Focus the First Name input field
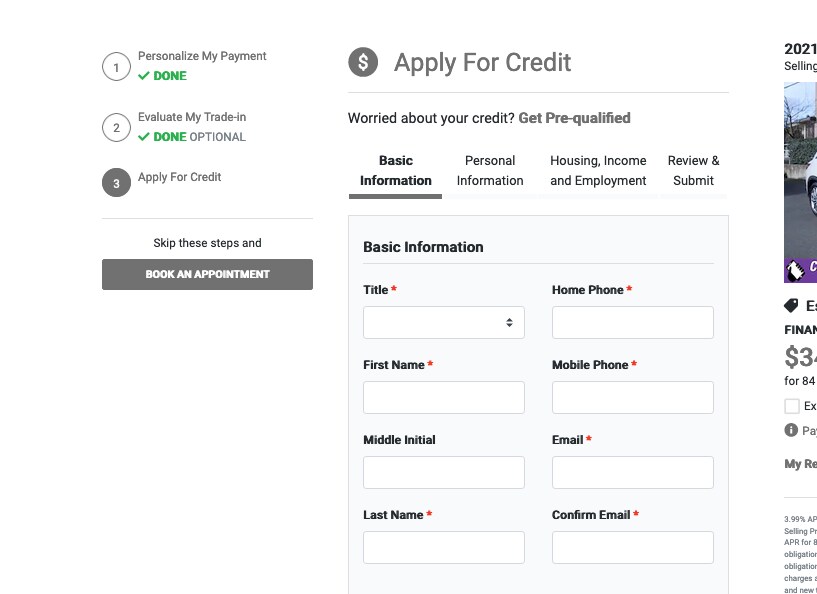 pyautogui.click(x=444, y=398)
